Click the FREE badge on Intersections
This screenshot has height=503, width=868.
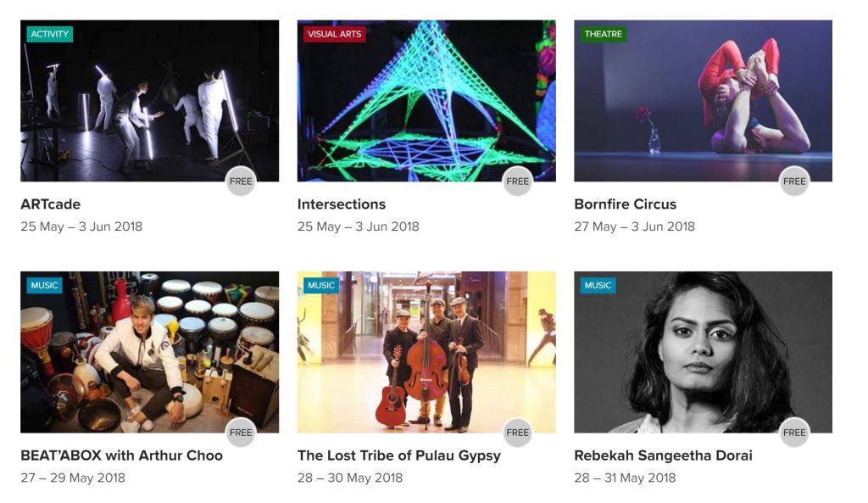[518, 182]
